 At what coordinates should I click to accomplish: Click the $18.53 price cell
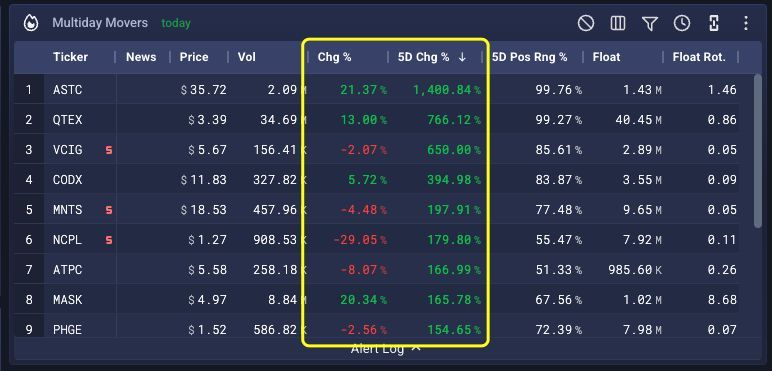203,210
